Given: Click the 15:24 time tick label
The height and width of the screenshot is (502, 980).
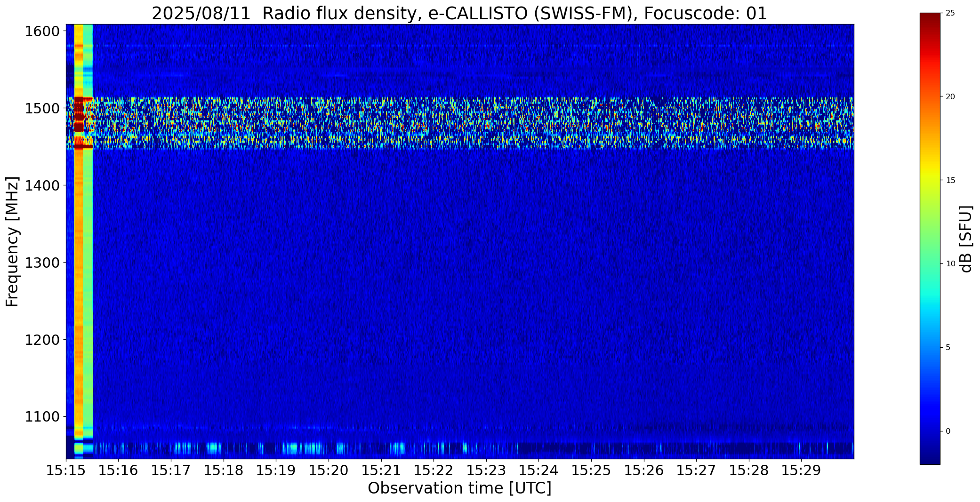Looking at the screenshot, I should tap(539, 470).
